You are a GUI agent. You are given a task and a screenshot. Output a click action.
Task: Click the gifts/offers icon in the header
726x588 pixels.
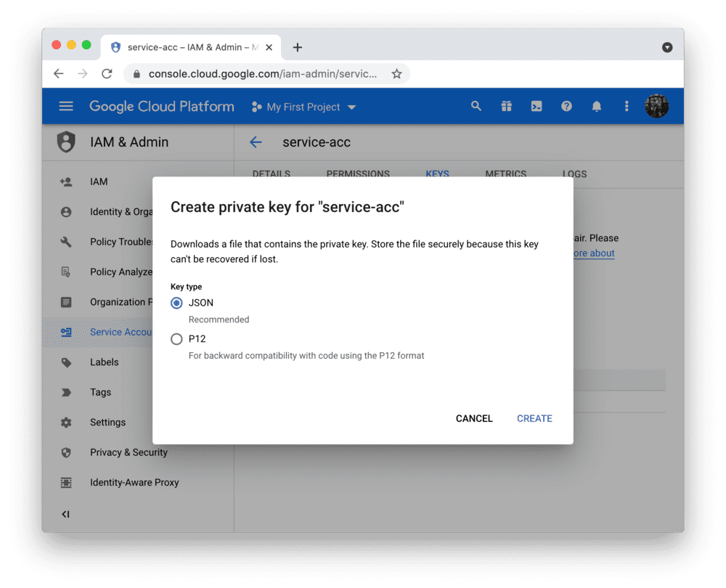[x=506, y=106]
